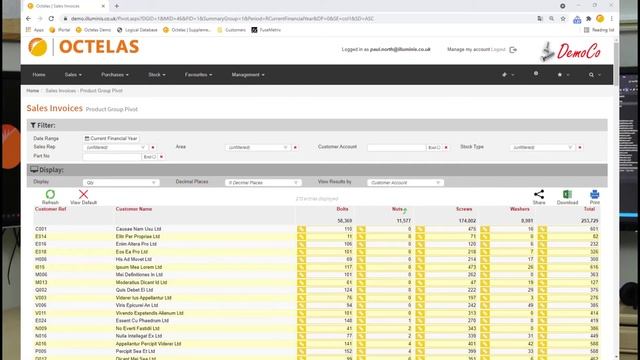Click into the Part No input field
This screenshot has height=360, width=640.
click(112, 157)
